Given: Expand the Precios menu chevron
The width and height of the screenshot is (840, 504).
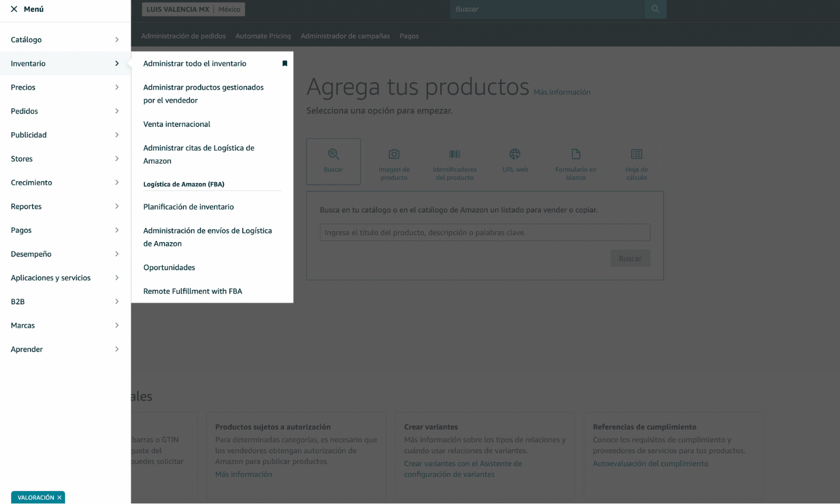Looking at the screenshot, I should (116, 87).
